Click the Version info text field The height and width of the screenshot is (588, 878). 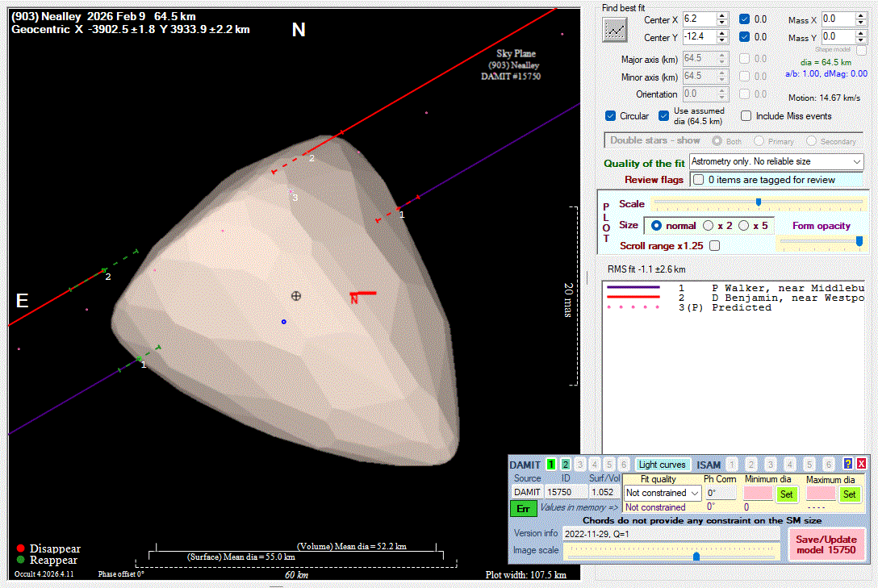point(671,533)
